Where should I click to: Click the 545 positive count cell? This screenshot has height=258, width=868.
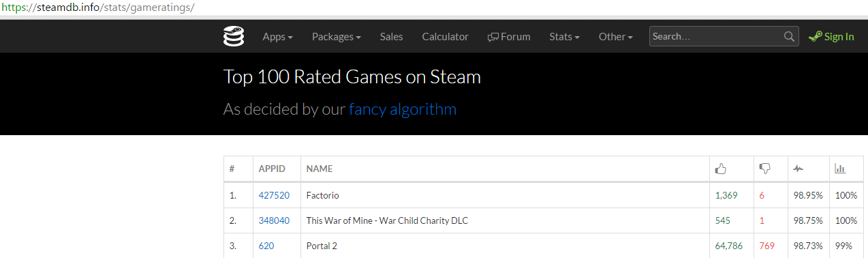coord(731,220)
